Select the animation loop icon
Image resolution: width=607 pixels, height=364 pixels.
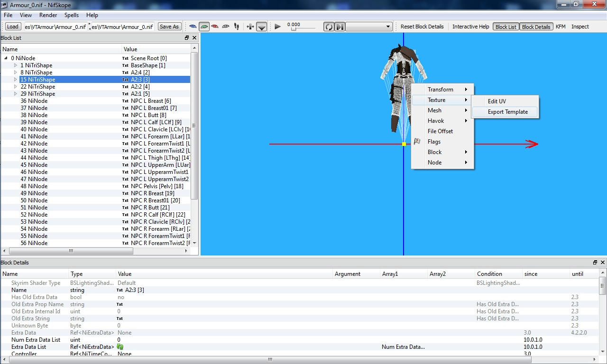pyautogui.click(x=329, y=27)
